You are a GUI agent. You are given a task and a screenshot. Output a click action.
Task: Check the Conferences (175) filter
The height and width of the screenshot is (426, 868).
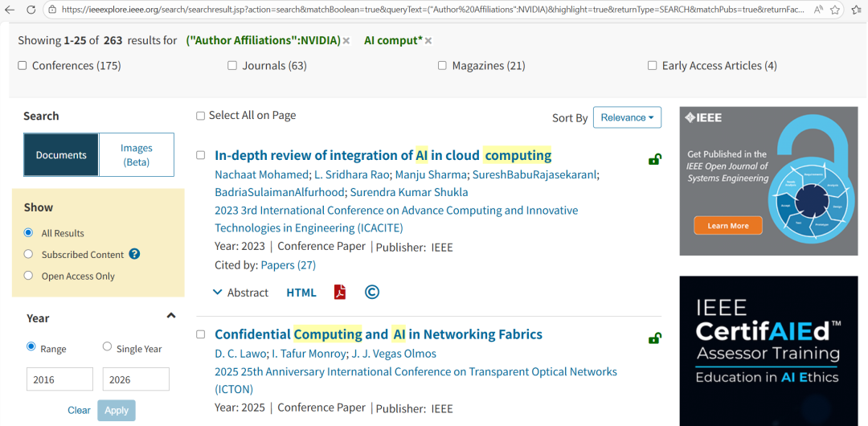coord(23,65)
